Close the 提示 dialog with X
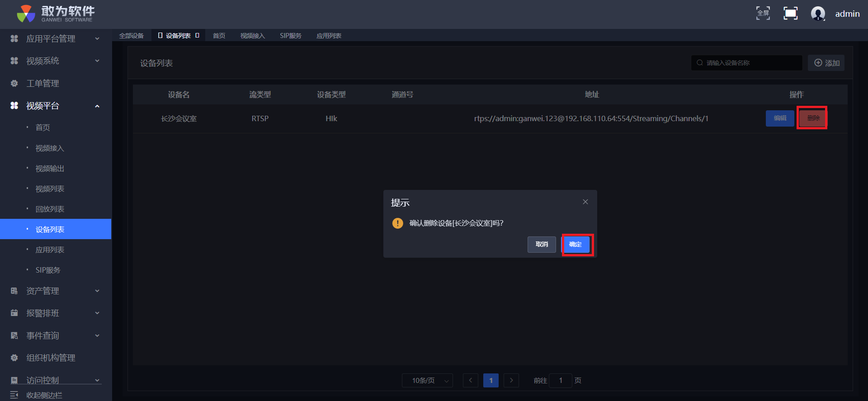 (585, 202)
